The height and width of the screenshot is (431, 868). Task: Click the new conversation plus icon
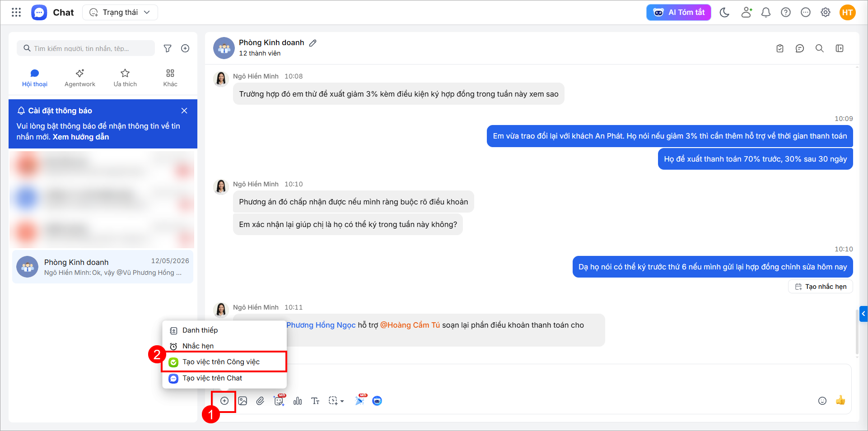(x=185, y=48)
